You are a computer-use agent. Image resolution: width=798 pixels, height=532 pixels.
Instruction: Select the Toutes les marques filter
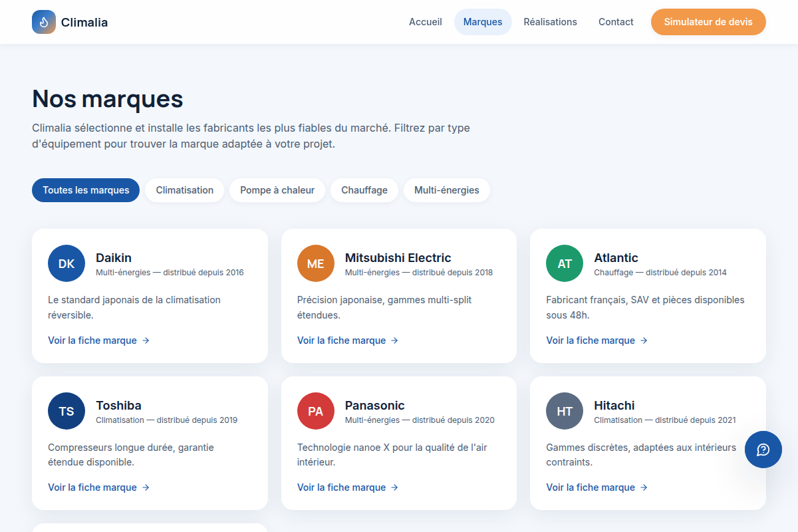[x=86, y=190]
